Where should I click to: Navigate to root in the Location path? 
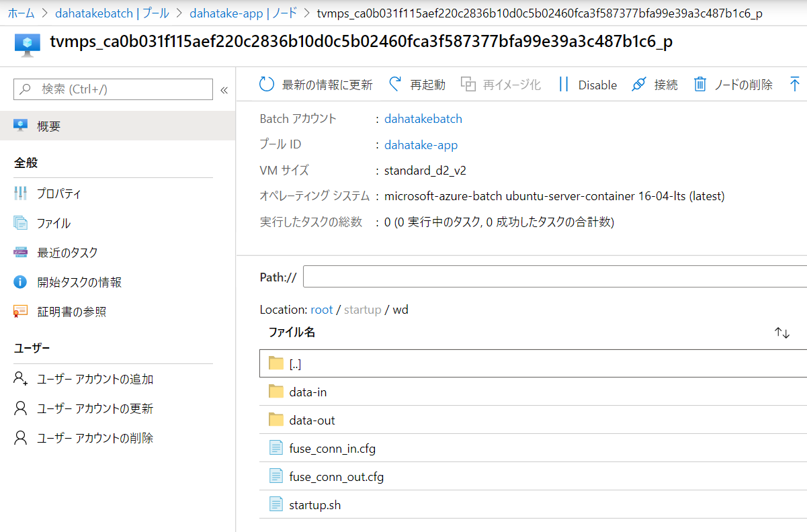pos(322,310)
